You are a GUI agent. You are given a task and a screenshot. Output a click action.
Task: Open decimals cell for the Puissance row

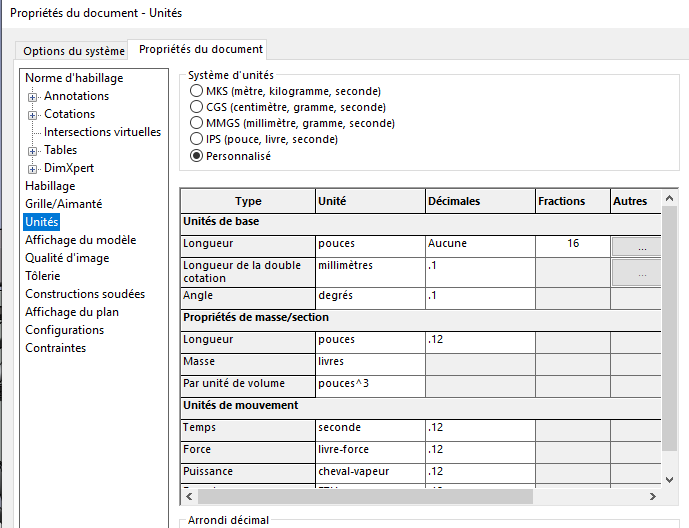coord(480,474)
